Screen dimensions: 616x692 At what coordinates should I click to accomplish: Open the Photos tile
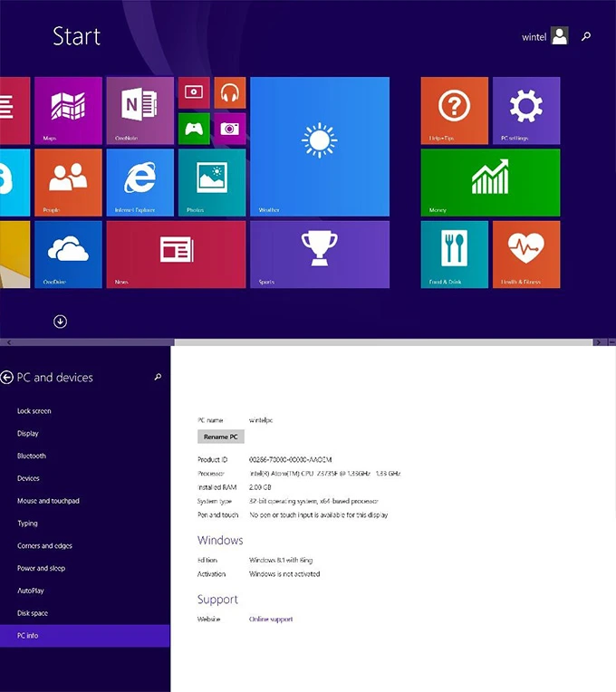coord(212,183)
